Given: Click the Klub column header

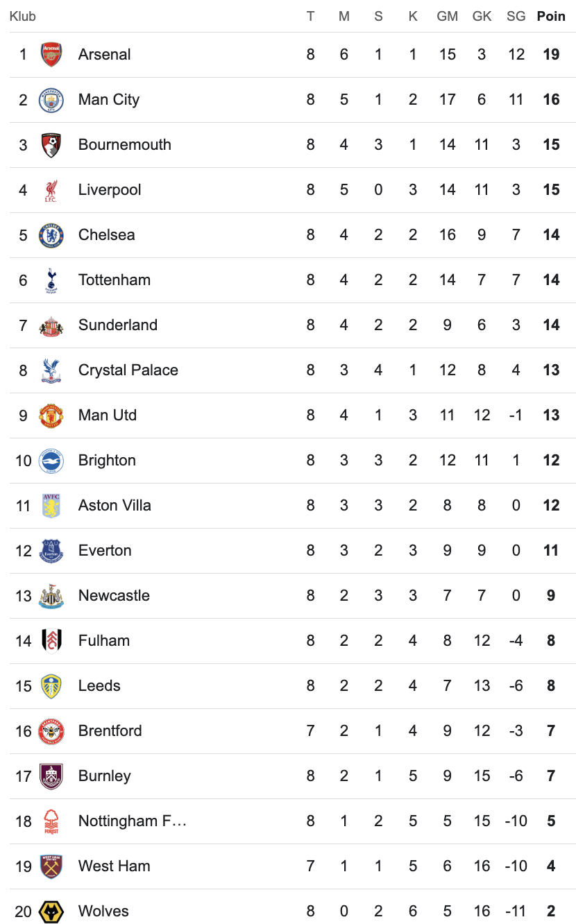Looking at the screenshot, I should [23, 16].
